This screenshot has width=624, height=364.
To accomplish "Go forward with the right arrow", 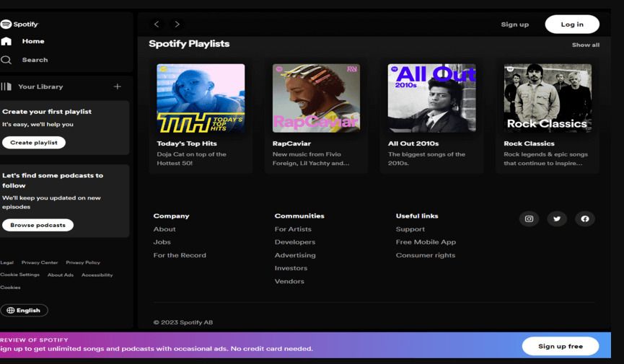I will 177,25.
